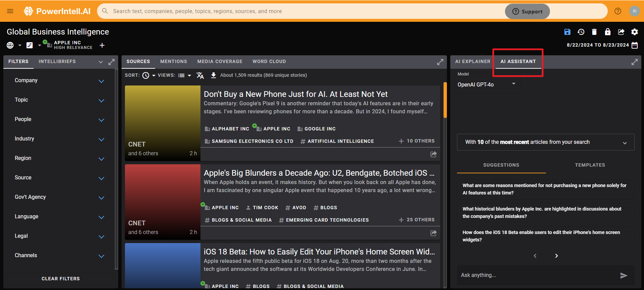Viewport: 644px width, 290px height.
Task: Open Don't Buy a New Phone headline
Action: pos(295,94)
